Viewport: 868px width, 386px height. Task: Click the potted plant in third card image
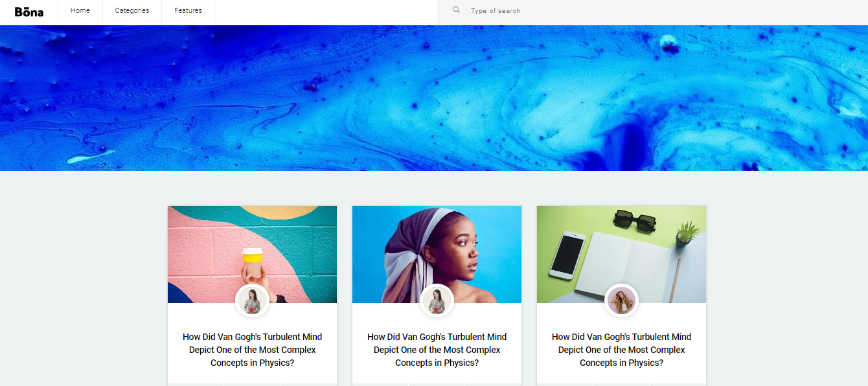687,233
